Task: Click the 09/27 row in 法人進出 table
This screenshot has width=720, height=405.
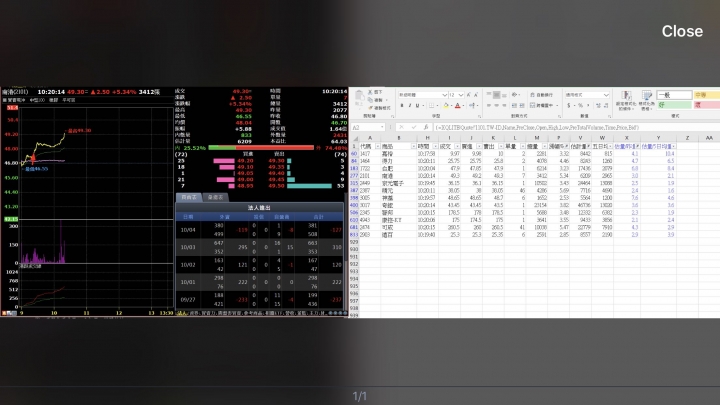Action: point(259,299)
